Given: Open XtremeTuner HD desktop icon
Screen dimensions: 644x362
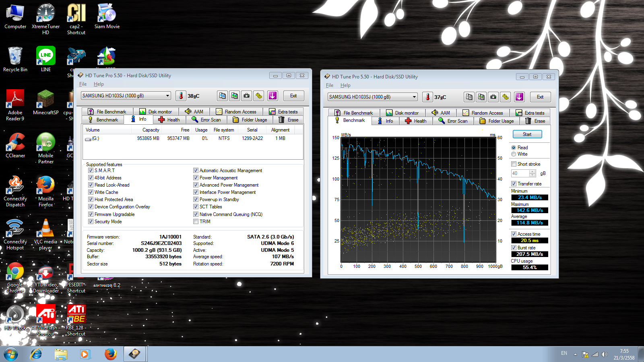Looking at the screenshot, I should point(45,19).
